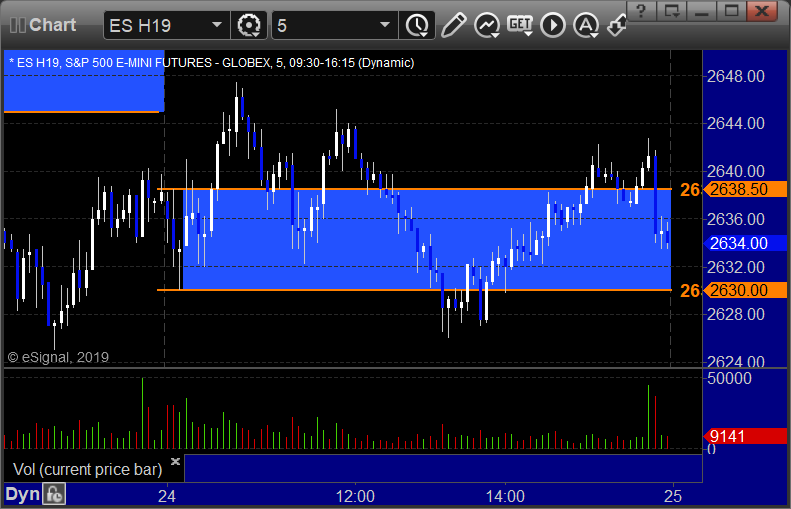Click the 12:00 time axis label

pos(355,496)
